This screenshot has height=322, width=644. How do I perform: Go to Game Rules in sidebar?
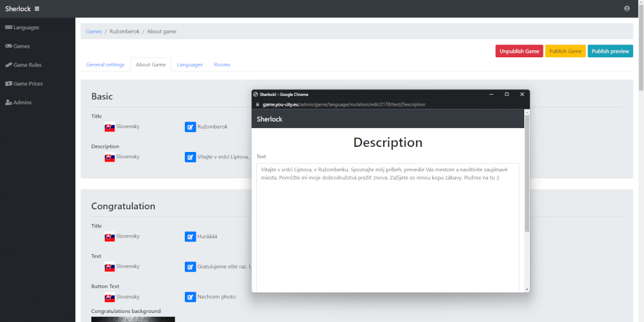(27, 65)
